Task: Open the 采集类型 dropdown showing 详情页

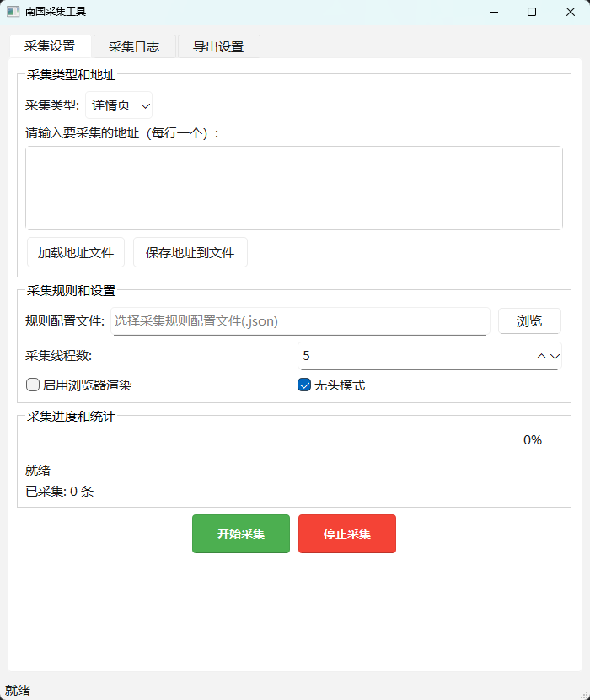Action: click(x=119, y=105)
